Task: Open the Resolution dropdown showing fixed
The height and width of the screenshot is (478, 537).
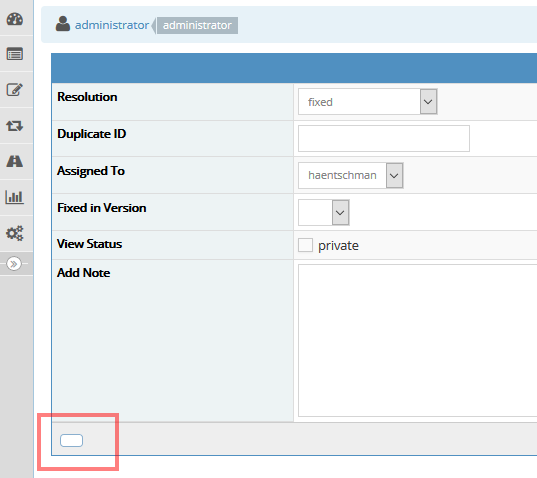Action: click(x=367, y=102)
